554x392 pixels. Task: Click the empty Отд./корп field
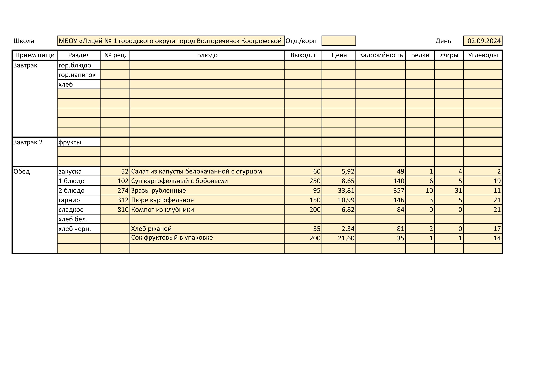(x=339, y=41)
